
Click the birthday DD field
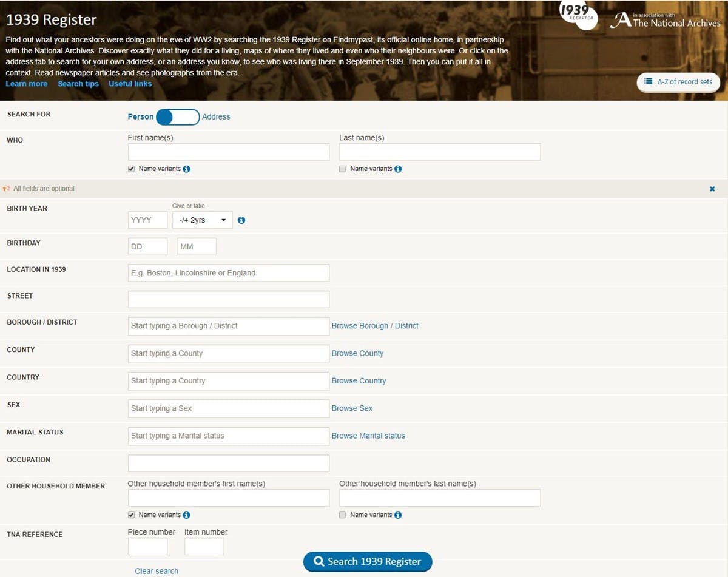(147, 246)
